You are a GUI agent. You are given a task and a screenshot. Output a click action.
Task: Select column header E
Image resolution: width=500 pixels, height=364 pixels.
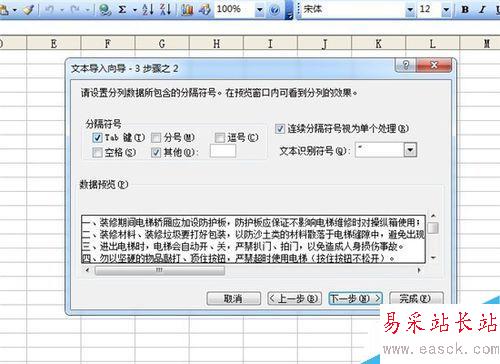54,43
